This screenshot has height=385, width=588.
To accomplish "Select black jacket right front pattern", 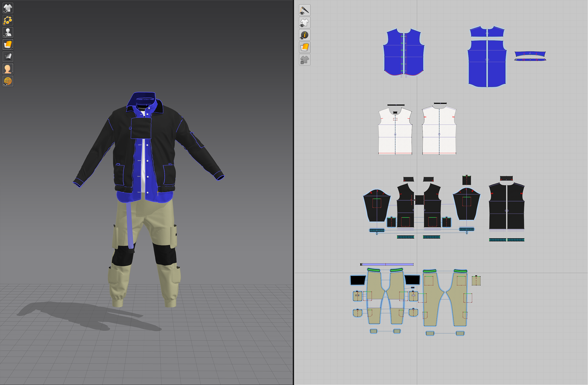I will [432, 206].
